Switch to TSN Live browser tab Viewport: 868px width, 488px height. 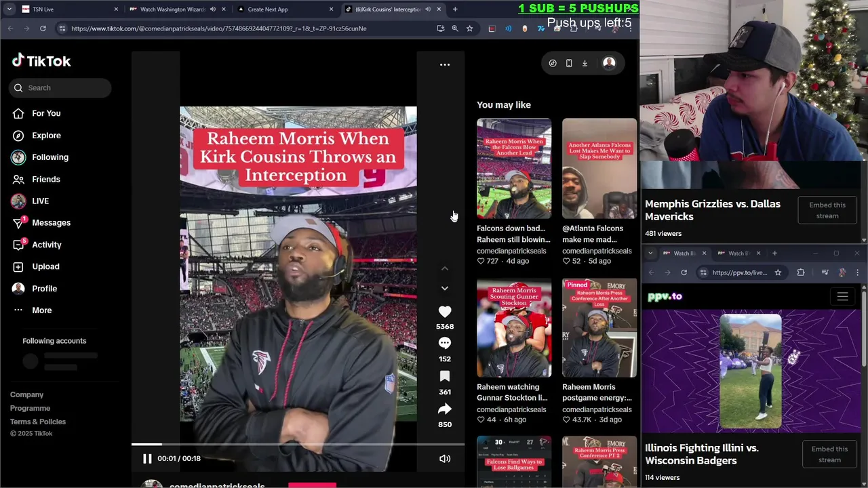tap(68, 9)
